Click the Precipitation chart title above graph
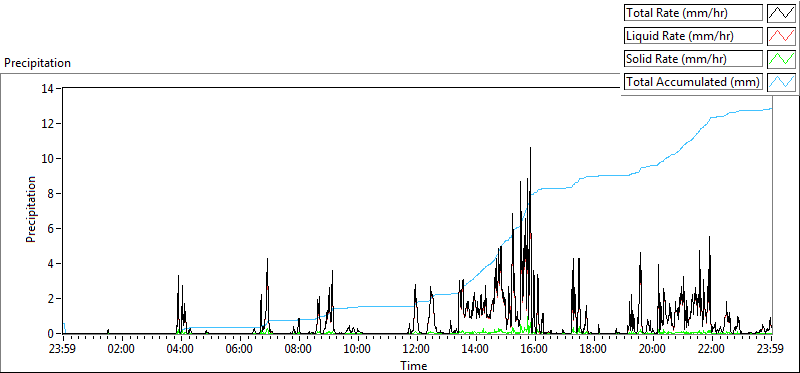 pos(37,63)
